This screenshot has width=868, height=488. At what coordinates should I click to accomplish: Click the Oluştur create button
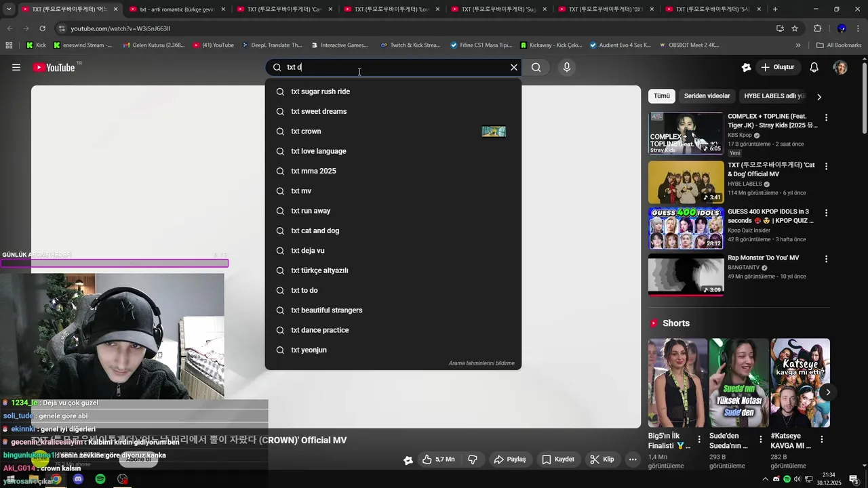(778, 67)
